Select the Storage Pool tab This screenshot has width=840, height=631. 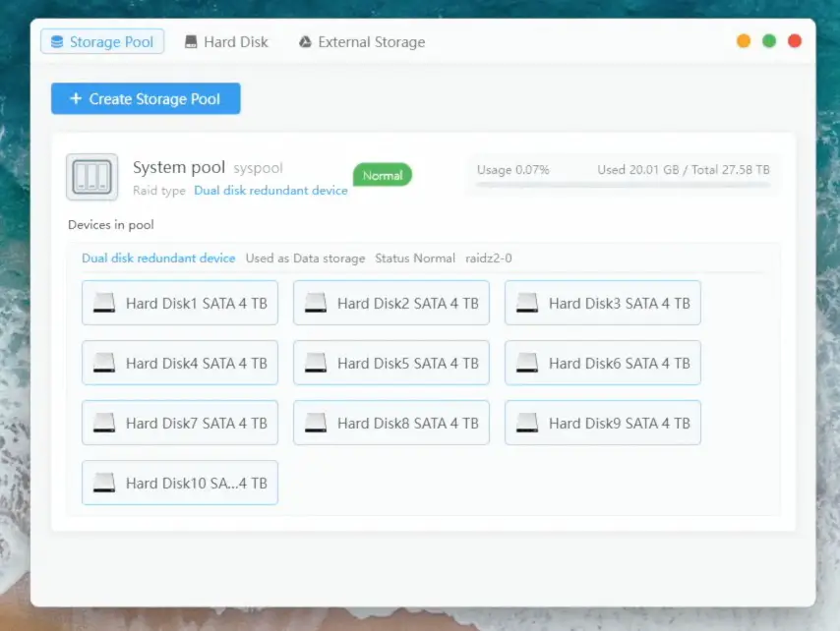101,42
